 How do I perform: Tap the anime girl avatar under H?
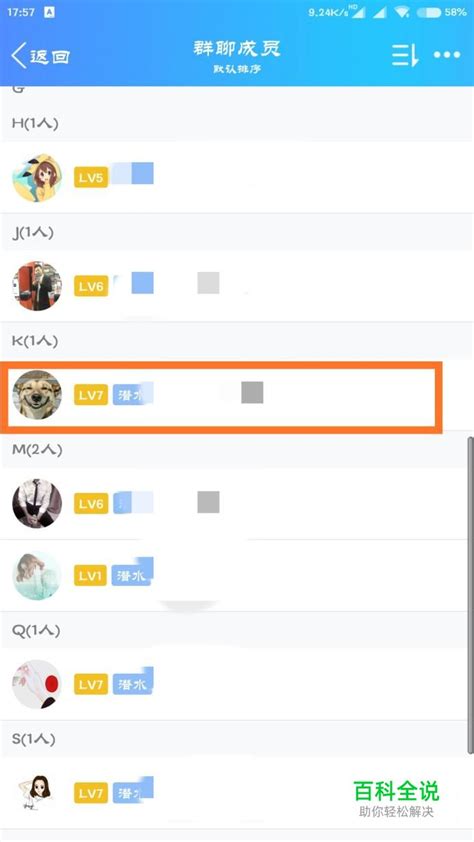37,178
